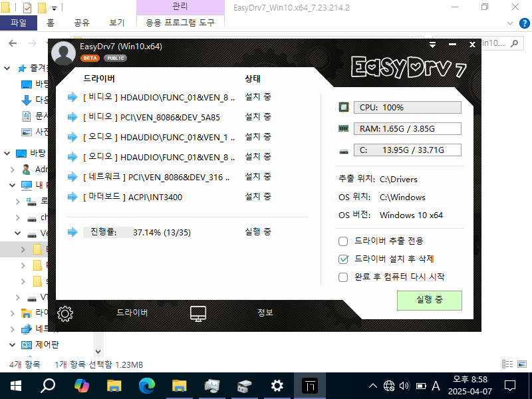Viewport: 532px width, 399px height.
Task: Show hidden tray icons chevron
Action: [373, 386]
